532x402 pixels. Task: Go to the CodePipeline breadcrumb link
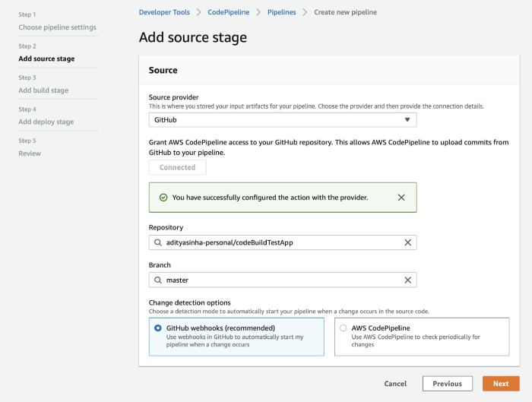[x=228, y=12]
